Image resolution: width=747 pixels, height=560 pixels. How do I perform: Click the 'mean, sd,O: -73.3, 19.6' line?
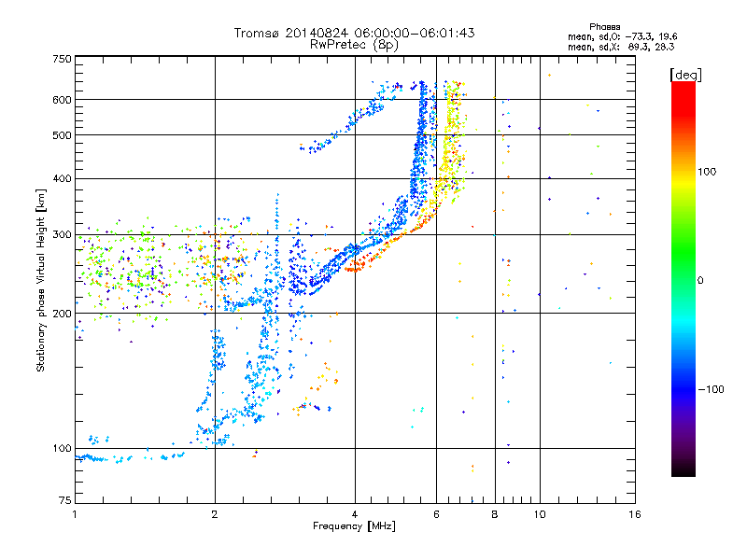[622, 36]
